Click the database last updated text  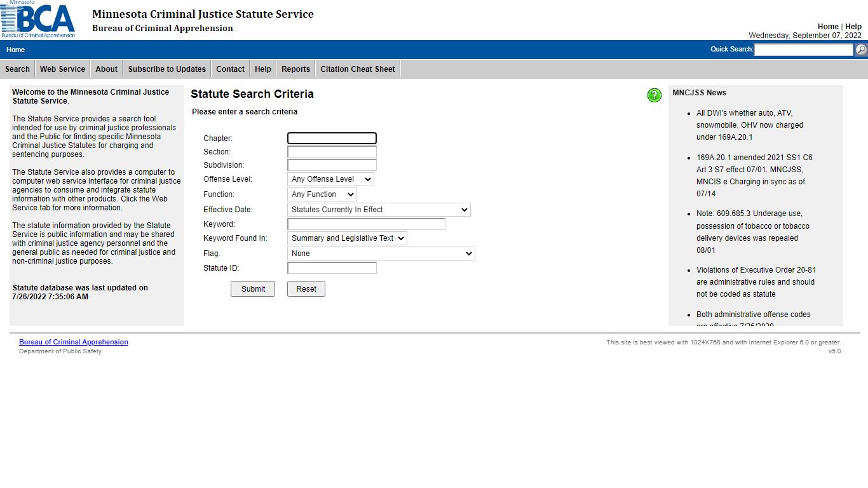coord(80,292)
